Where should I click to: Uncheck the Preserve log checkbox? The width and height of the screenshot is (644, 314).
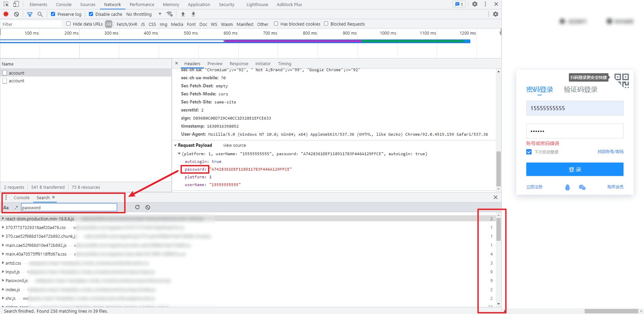53,14
